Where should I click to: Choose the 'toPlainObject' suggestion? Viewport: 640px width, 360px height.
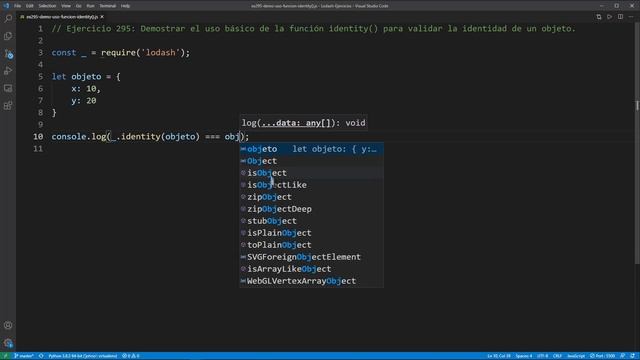point(311,245)
